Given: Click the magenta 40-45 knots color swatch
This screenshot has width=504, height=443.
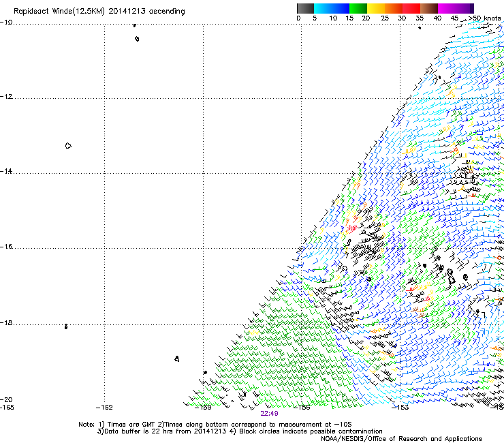Looking at the screenshot, I should point(447,8).
